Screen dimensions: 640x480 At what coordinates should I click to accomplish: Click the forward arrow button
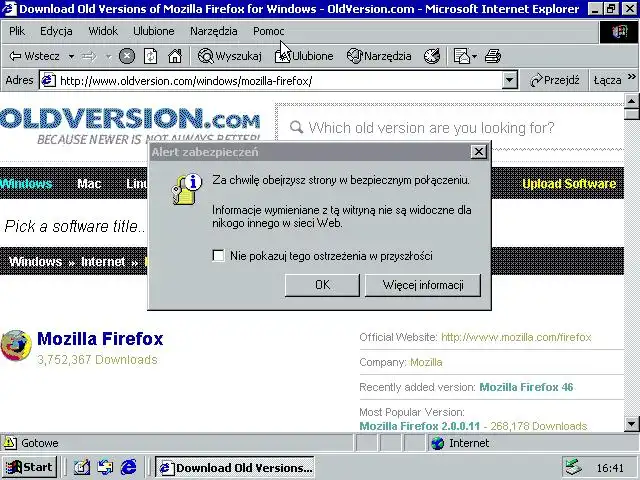(89, 56)
